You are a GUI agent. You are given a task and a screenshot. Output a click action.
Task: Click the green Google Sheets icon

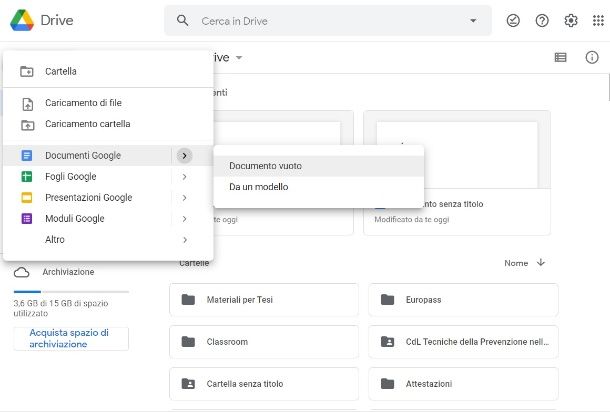27,177
